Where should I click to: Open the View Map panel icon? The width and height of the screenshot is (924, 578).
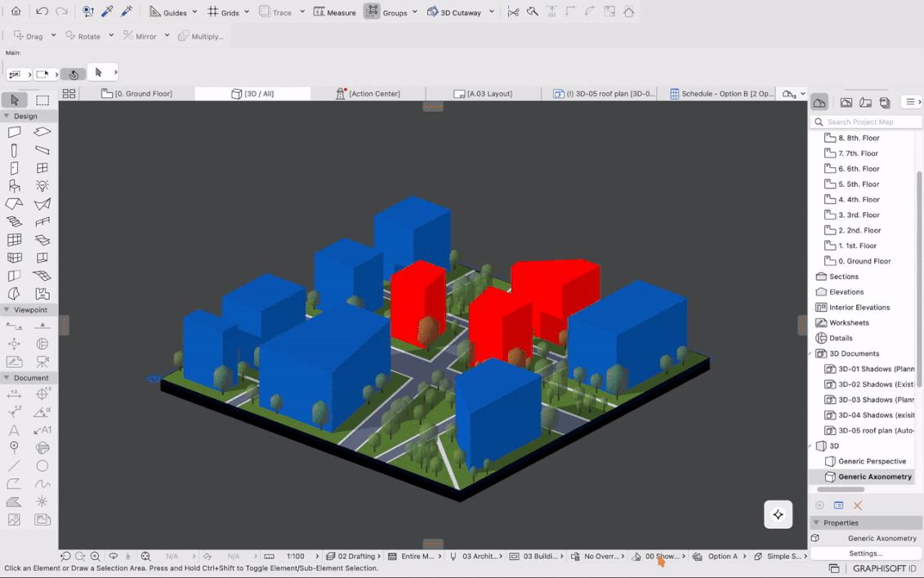click(846, 102)
